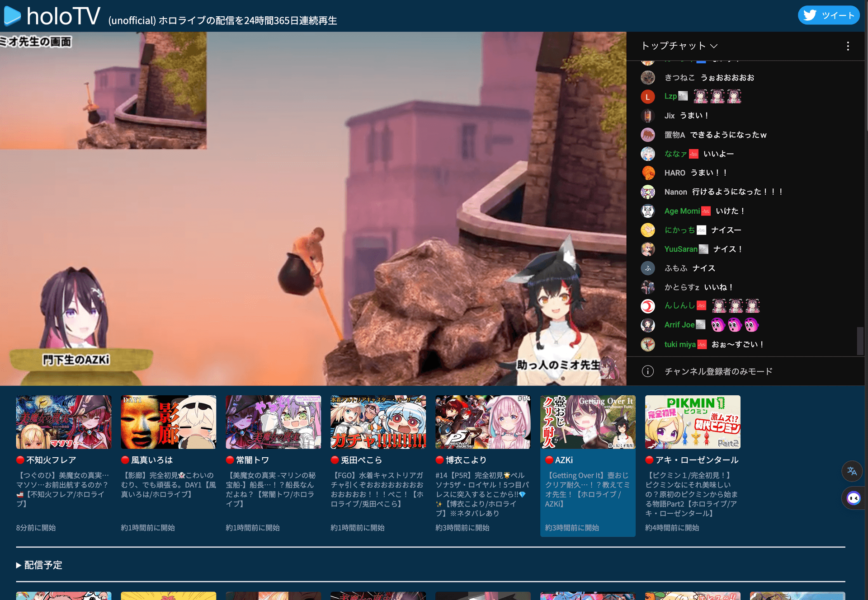Click Age Momi username in chat
Image resolution: width=868 pixels, height=600 pixels.
682,211
